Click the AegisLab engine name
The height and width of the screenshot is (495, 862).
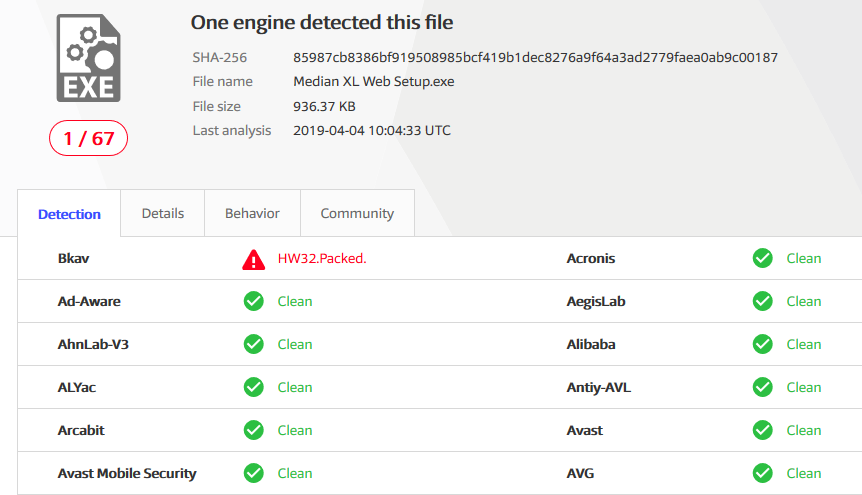[x=596, y=301]
